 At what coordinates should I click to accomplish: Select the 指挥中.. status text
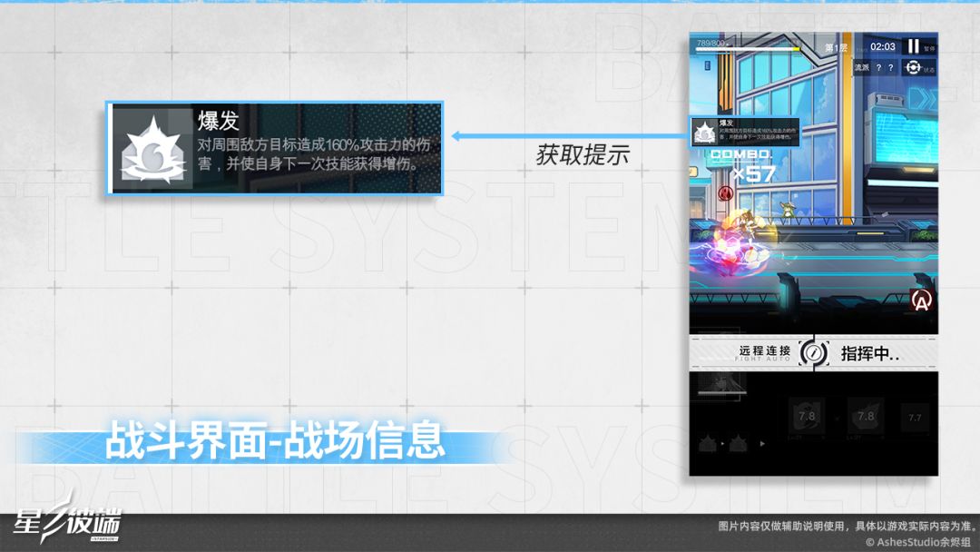point(870,354)
